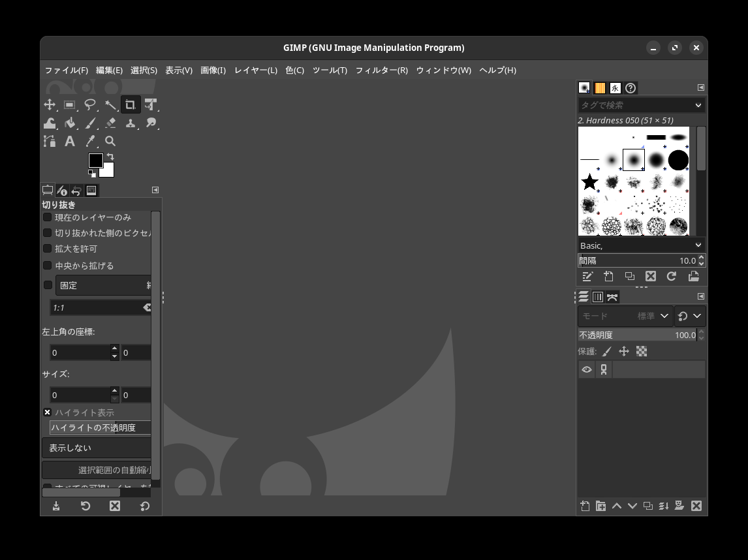The height and width of the screenshot is (560, 748).
Task: Select the Clone stamp tool
Action: click(131, 123)
